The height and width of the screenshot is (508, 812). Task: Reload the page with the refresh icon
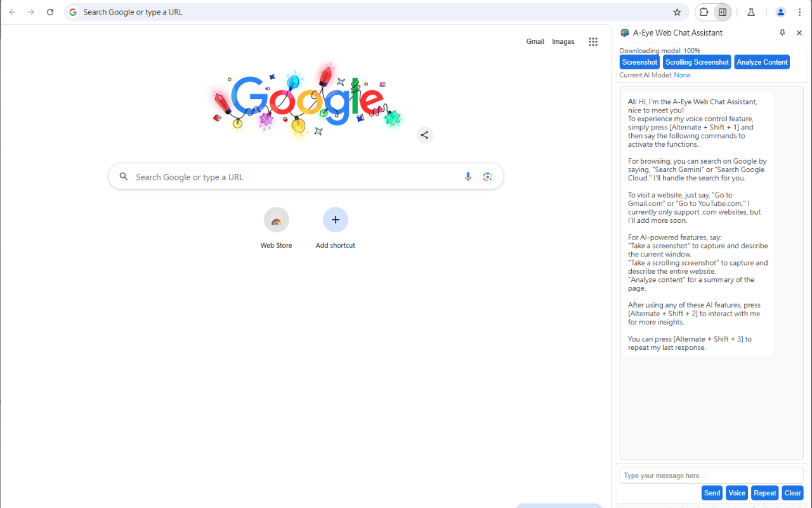[50, 11]
